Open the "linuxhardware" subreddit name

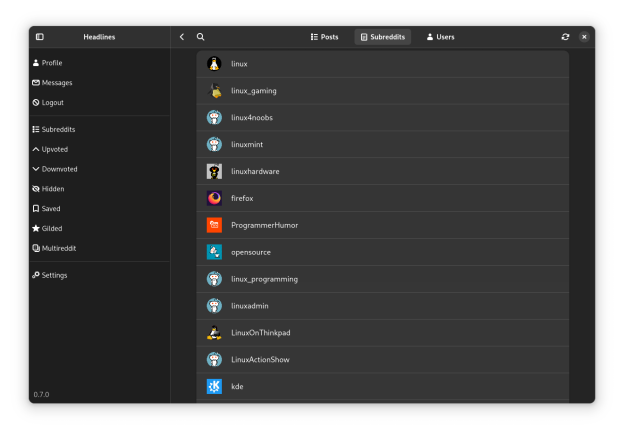255,172
